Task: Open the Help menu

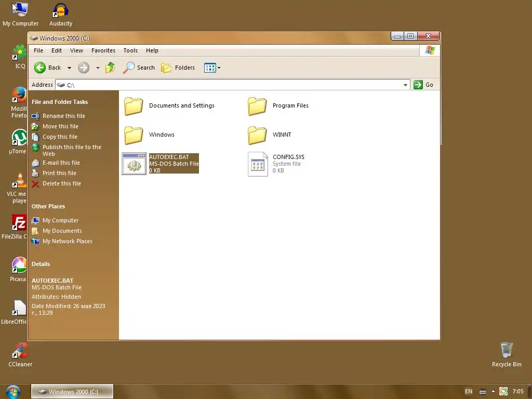Action: coord(152,50)
